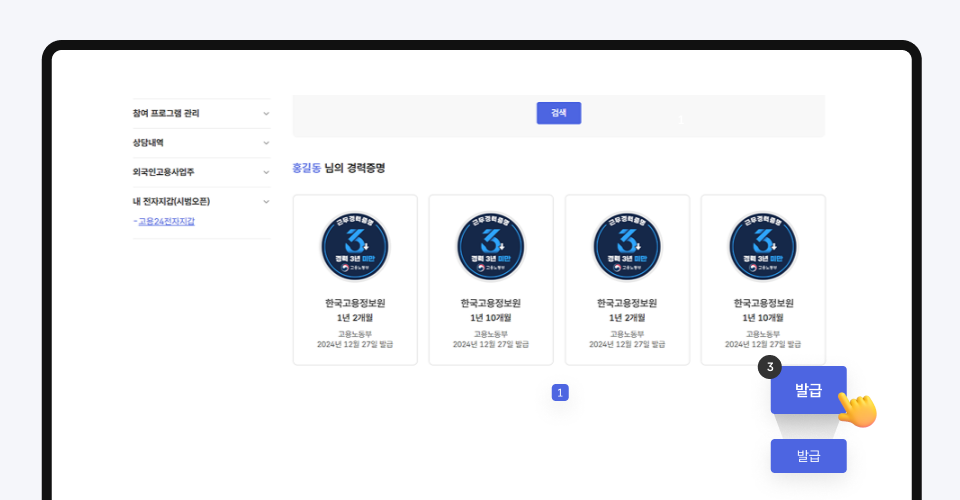Screen dimensions: 960x500
Task: Expand the 참여 프로그램 관리 menu chevron
Action: (x=266, y=114)
